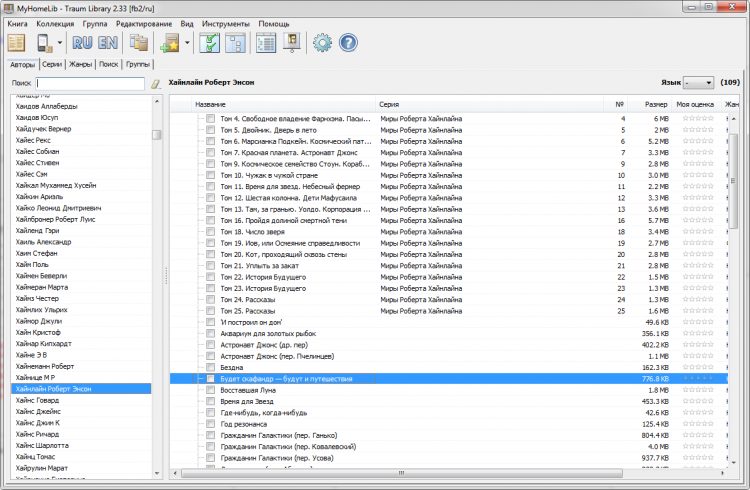The height and width of the screenshot is (490, 750).
Task: Check the box for Бездна
Action: coord(210,368)
